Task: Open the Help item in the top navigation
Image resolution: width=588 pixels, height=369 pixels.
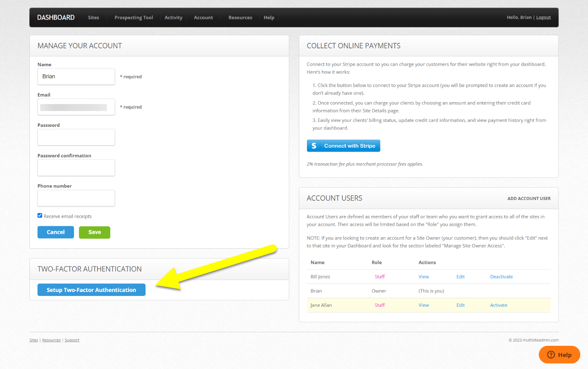Action: pyautogui.click(x=269, y=17)
